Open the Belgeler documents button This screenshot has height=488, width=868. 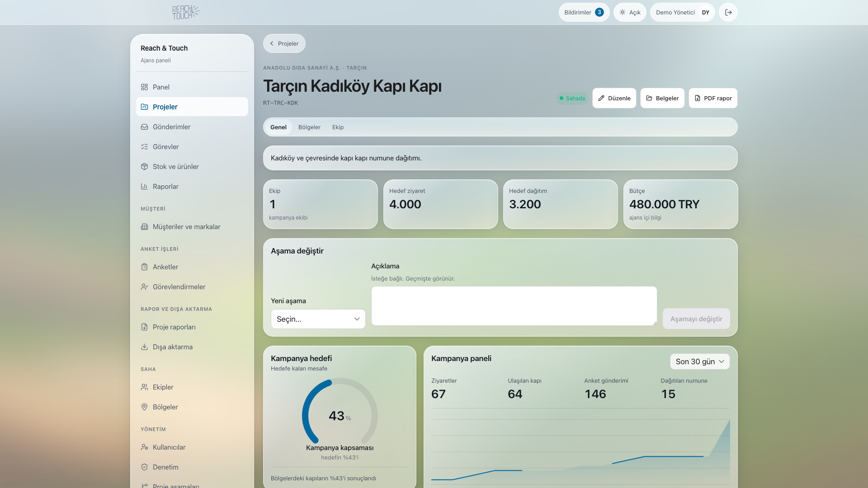click(x=662, y=98)
